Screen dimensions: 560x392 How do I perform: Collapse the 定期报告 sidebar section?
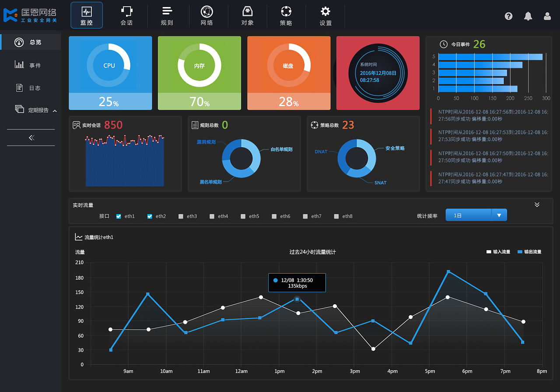(55, 111)
